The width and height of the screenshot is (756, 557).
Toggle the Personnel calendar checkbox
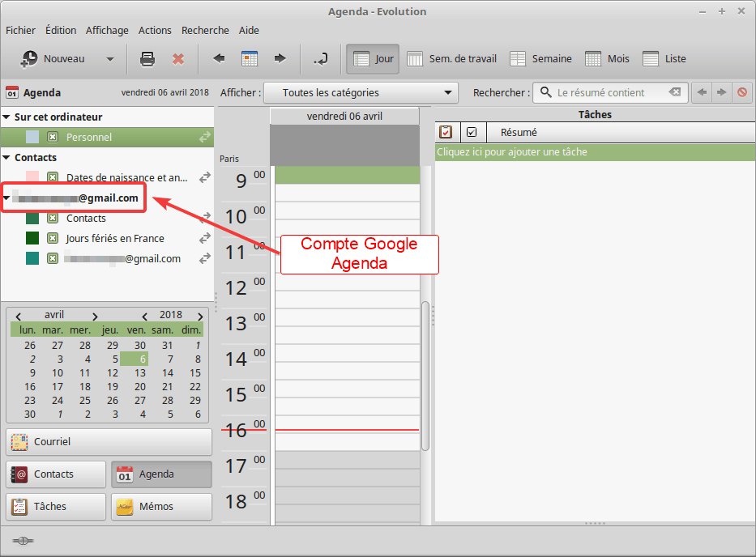[x=53, y=138]
